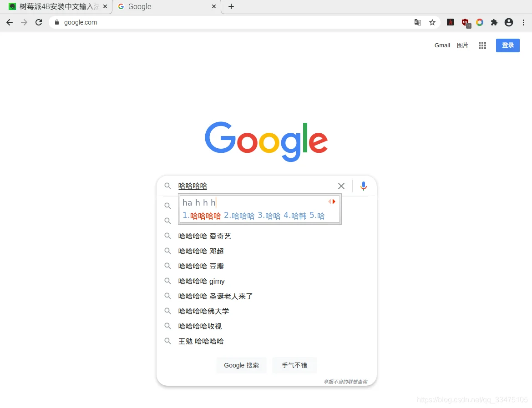This screenshot has height=408, width=532.
Task: Choose IME candidate 4.哈韩
Action: 295,216
